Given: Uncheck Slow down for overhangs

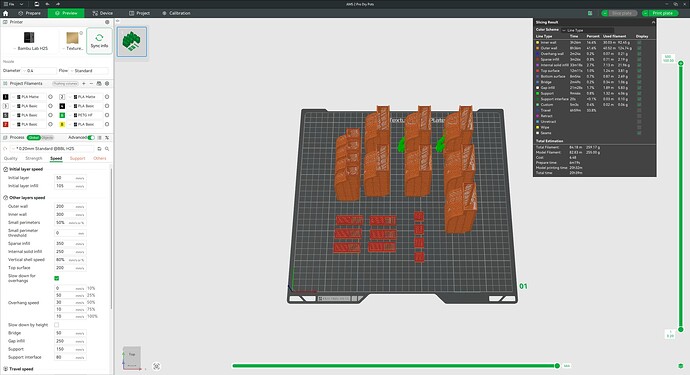Looking at the screenshot, I should point(56,278).
